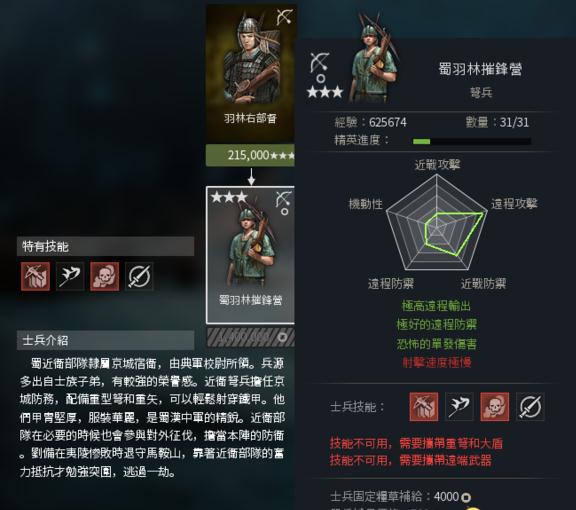Open the 羽林右部督 unit card

coord(250,73)
